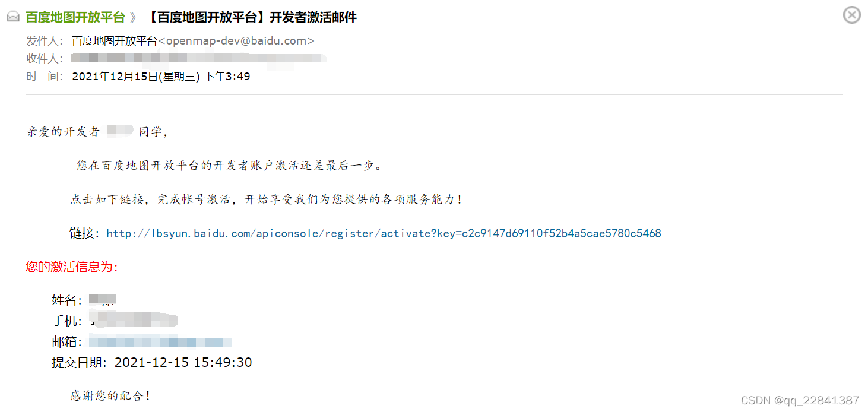Close the email with the X icon

tap(852, 15)
